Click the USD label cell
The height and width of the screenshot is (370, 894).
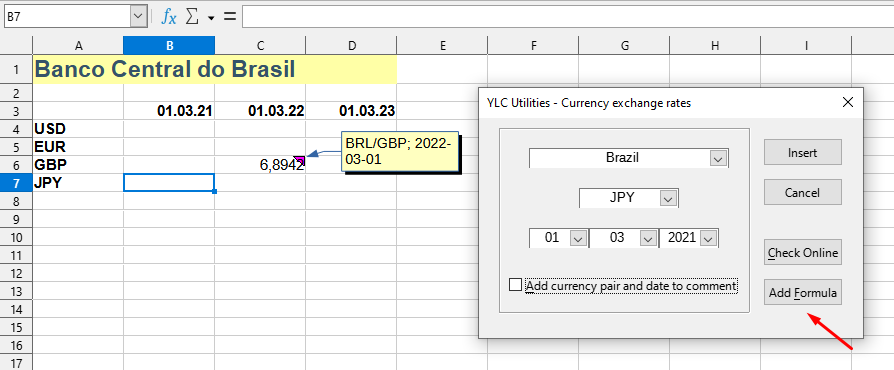(78, 129)
